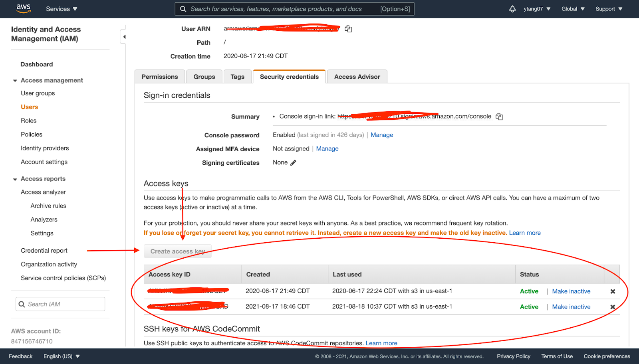Manage the console password
Image resolution: width=639 pixels, height=364 pixels.
coord(382,135)
